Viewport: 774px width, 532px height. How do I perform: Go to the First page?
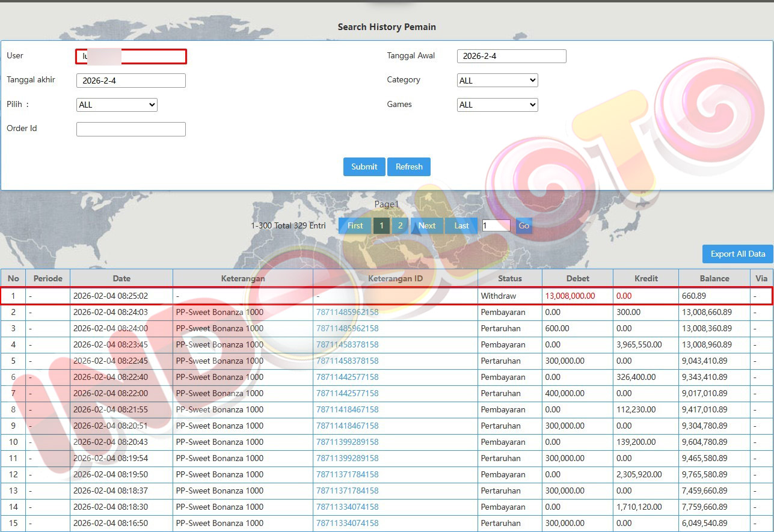click(355, 225)
